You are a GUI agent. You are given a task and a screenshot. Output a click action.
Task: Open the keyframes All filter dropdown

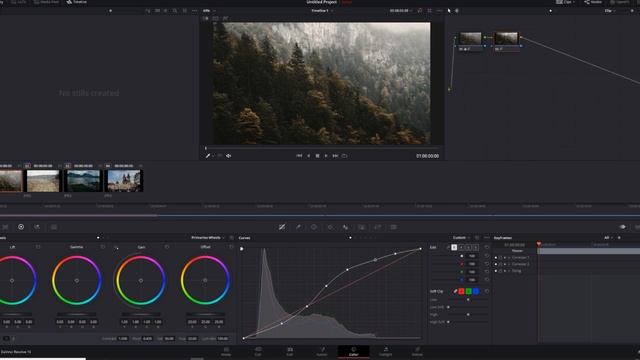pyautogui.click(x=608, y=238)
